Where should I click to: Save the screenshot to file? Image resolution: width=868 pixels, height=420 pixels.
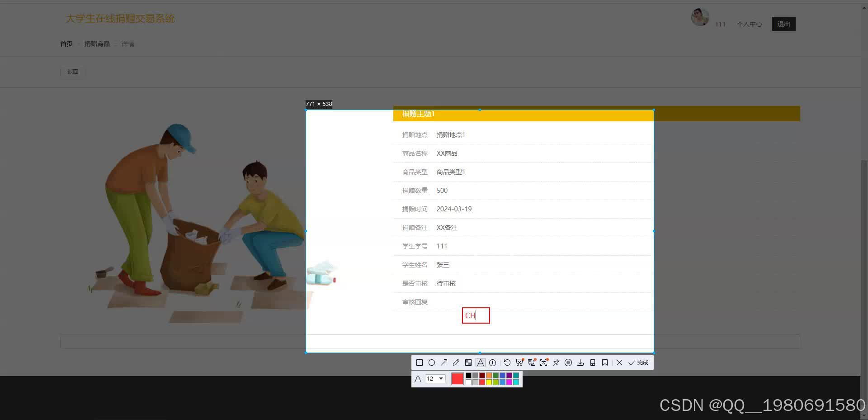click(x=580, y=363)
